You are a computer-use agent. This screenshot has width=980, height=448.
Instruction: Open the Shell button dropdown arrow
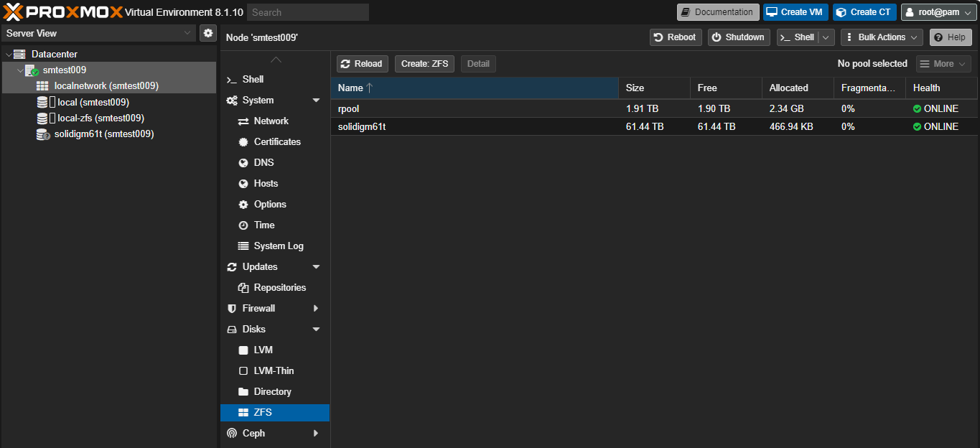point(826,37)
